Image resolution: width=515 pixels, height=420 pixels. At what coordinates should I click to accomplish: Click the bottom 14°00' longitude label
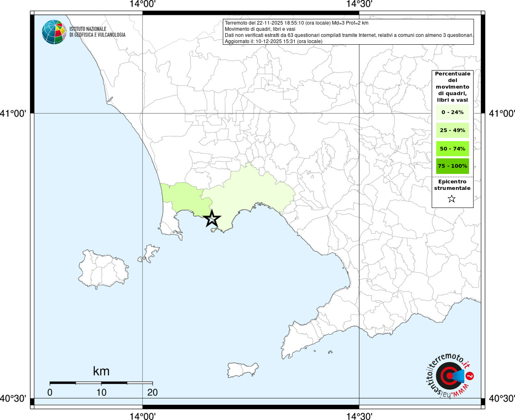tap(142, 416)
